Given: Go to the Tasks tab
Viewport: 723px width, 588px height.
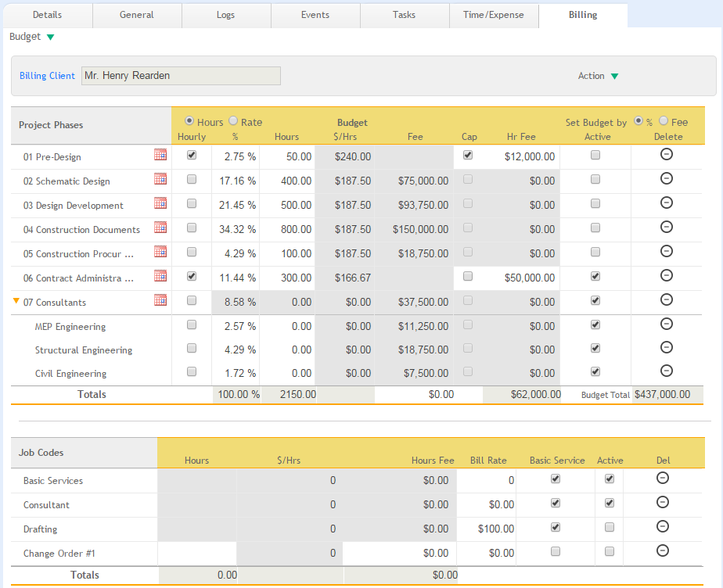Looking at the screenshot, I should [x=405, y=15].
